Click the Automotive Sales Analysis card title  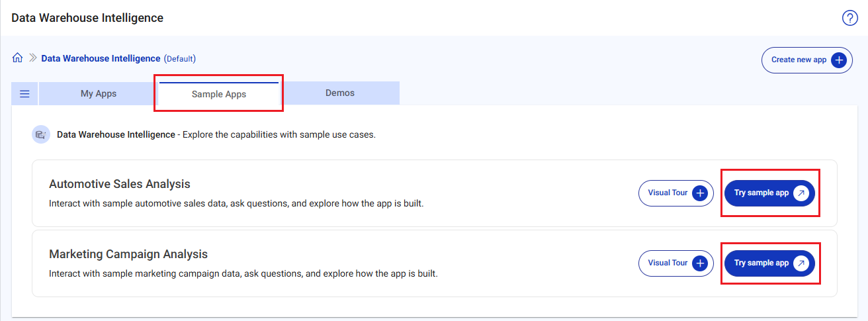[x=120, y=184]
